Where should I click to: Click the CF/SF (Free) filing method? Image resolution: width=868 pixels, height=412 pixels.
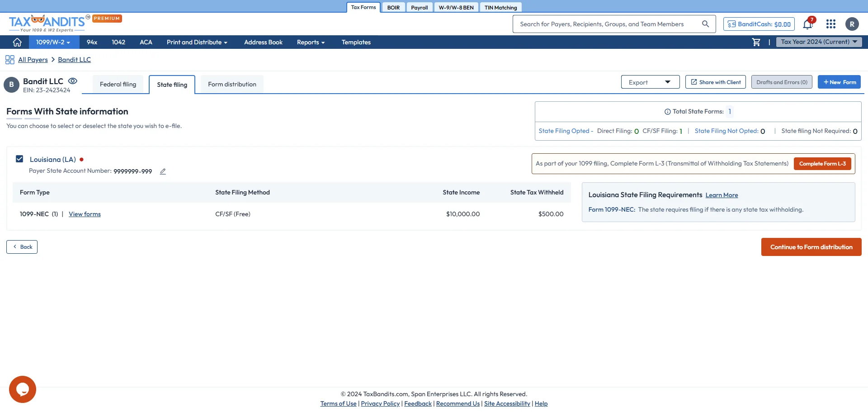click(232, 214)
